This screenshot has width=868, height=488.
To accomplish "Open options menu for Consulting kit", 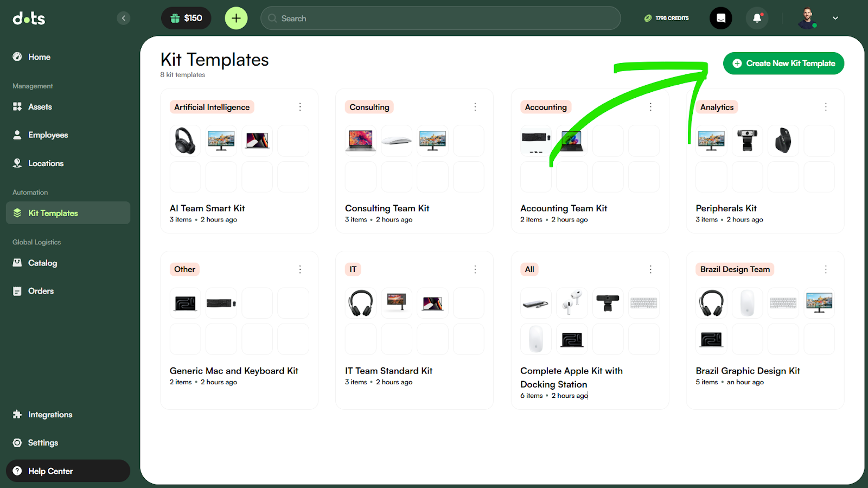I will click(475, 107).
